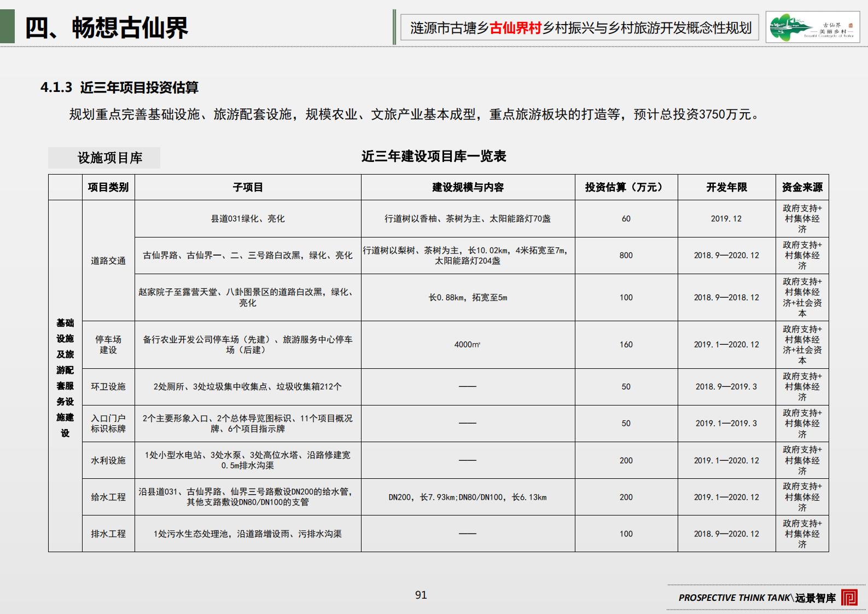Image resolution: width=868 pixels, height=614 pixels.
Task: Click the 投资估算（万元） column header
Action: [626, 187]
